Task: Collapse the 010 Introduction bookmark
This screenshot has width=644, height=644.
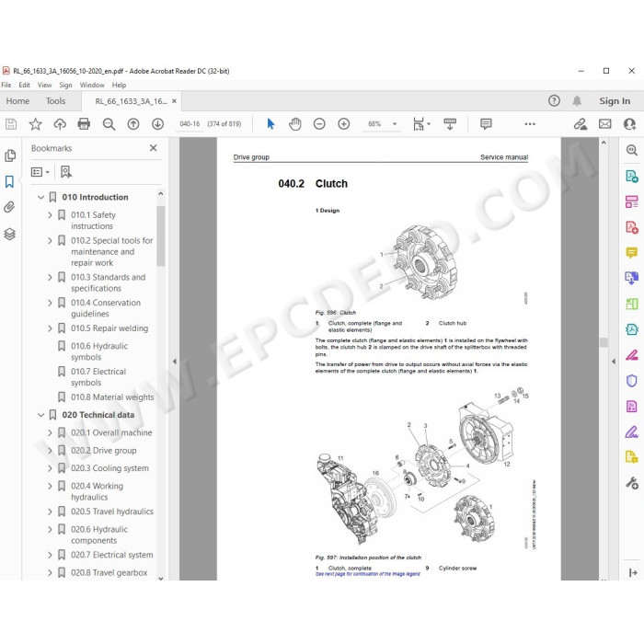Action: pos(40,197)
